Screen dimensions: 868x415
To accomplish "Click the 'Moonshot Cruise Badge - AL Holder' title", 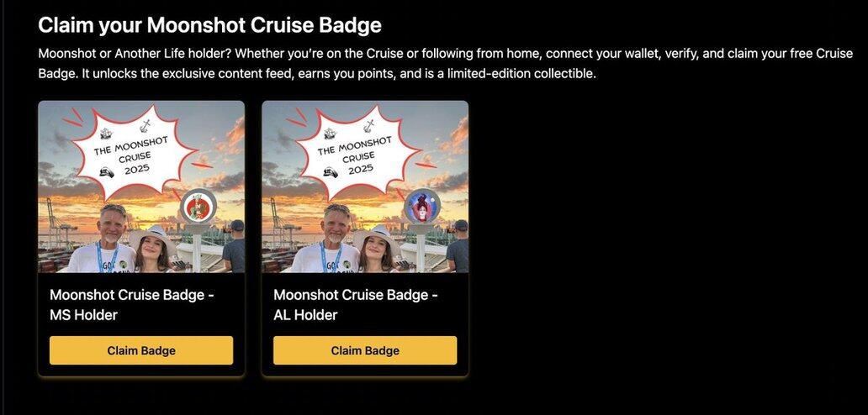I will [x=356, y=305].
